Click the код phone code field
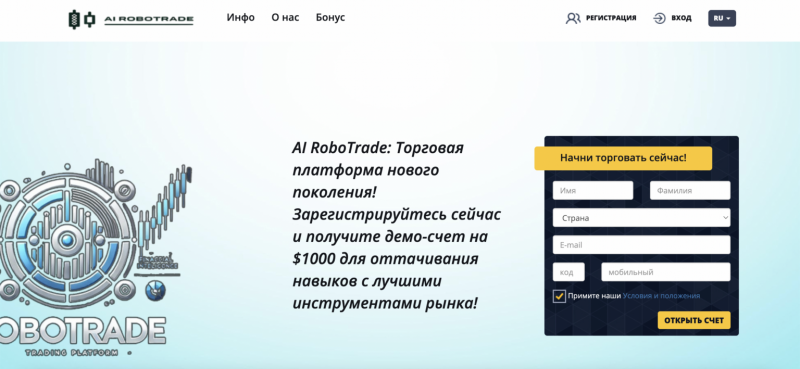 pos(568,272)
